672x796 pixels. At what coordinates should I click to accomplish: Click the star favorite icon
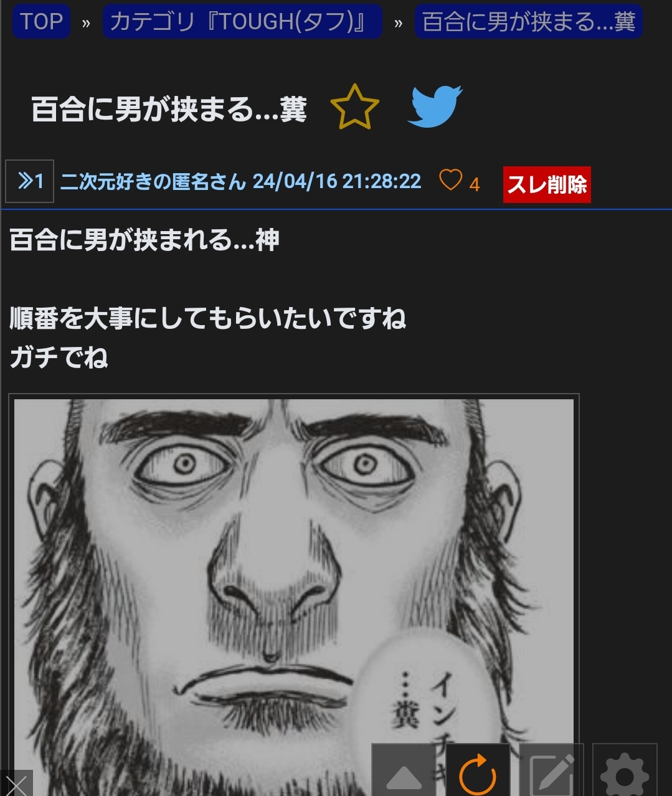tap(354, 107)
